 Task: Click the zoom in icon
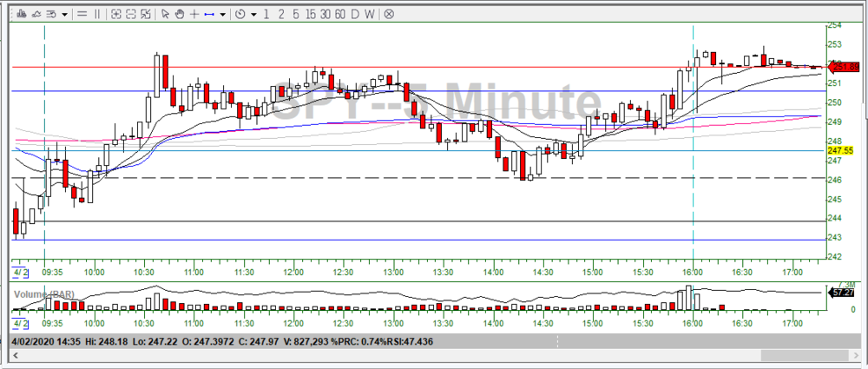click(114, 14)
